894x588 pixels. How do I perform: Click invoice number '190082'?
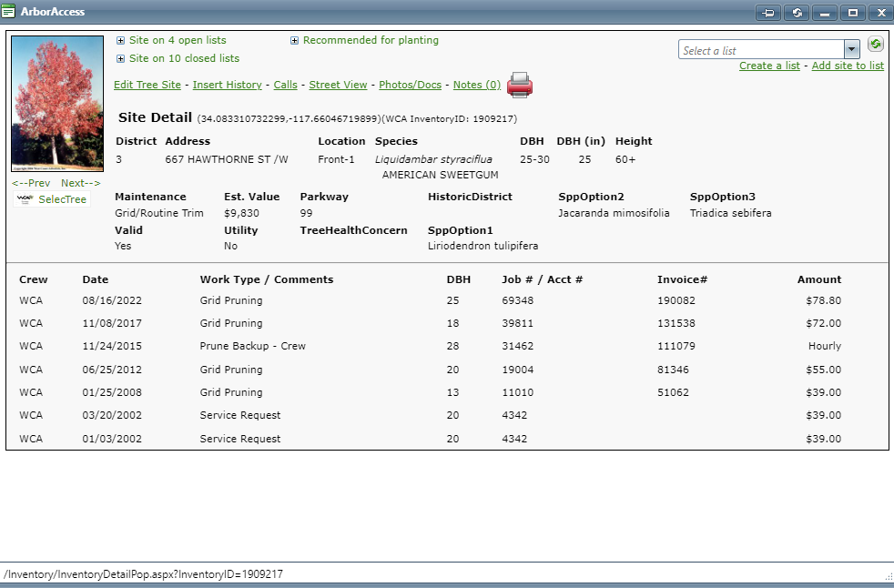pos(676,300)
